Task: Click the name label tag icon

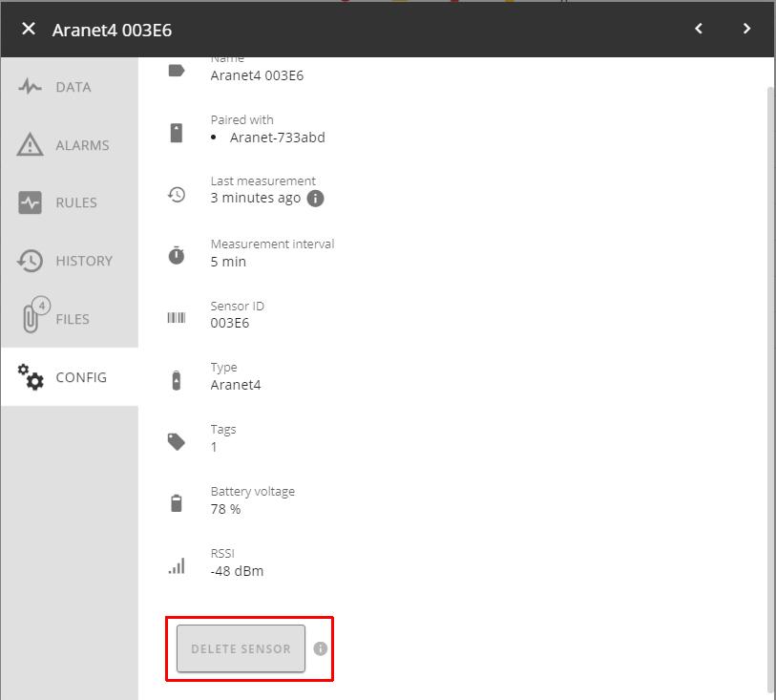Action: point(177,71)
